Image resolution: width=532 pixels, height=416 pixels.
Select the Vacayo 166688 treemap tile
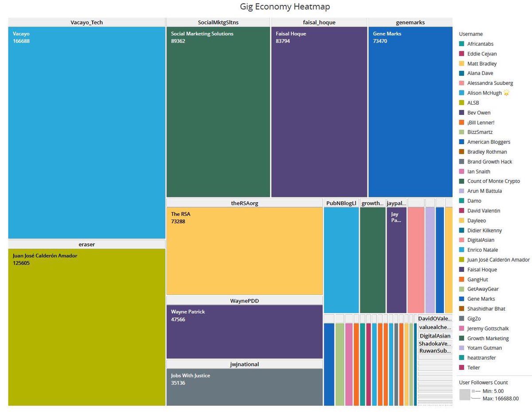pyautogui.click(x=86, y=133)
